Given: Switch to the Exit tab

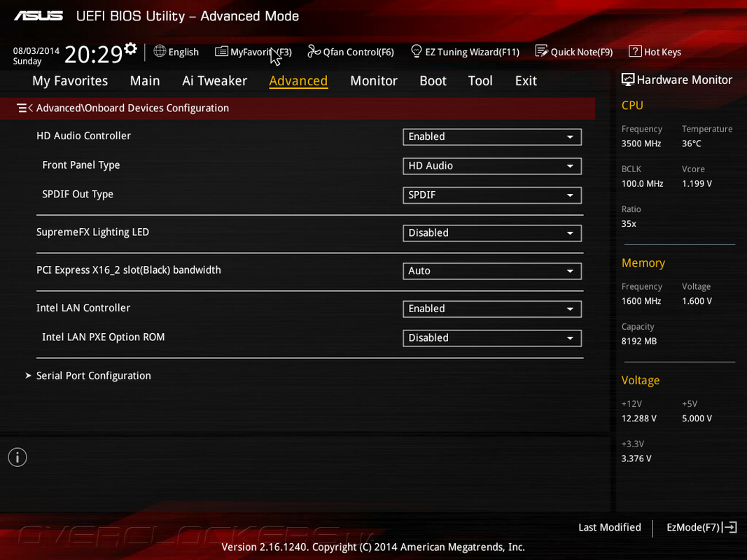Looking at the screenshot, I should point(526,81).
